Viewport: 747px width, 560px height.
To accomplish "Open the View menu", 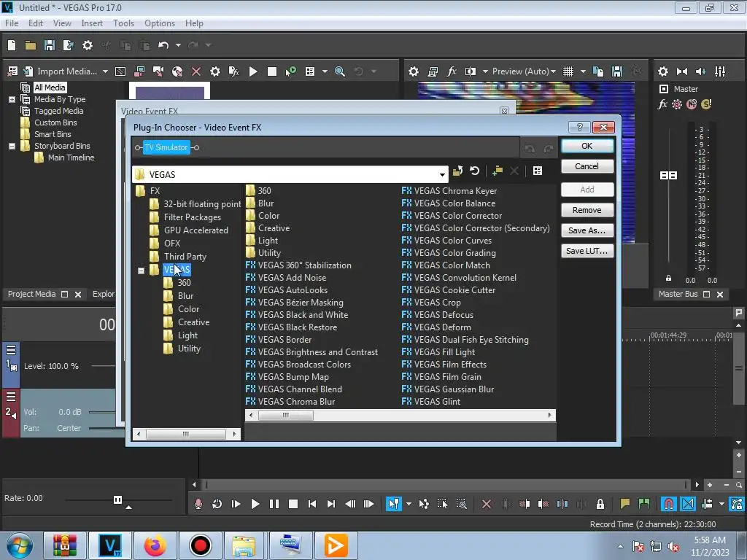I will coord(62,23).
